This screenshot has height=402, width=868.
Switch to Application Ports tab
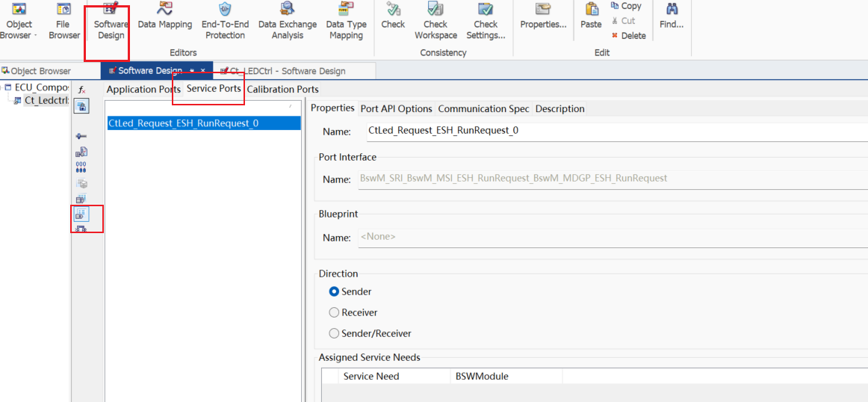tap(143, 89)
